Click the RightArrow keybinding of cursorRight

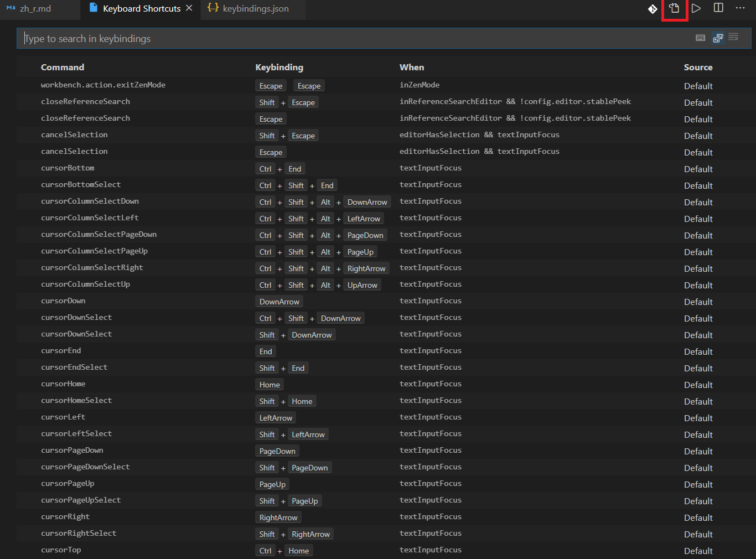(x=278, y=517)
